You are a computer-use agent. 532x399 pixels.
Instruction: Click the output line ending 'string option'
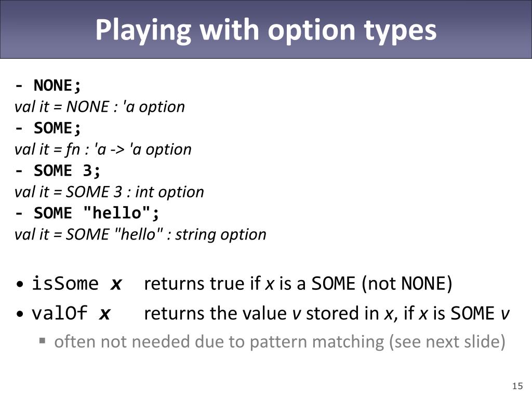[x=140, y=235]
